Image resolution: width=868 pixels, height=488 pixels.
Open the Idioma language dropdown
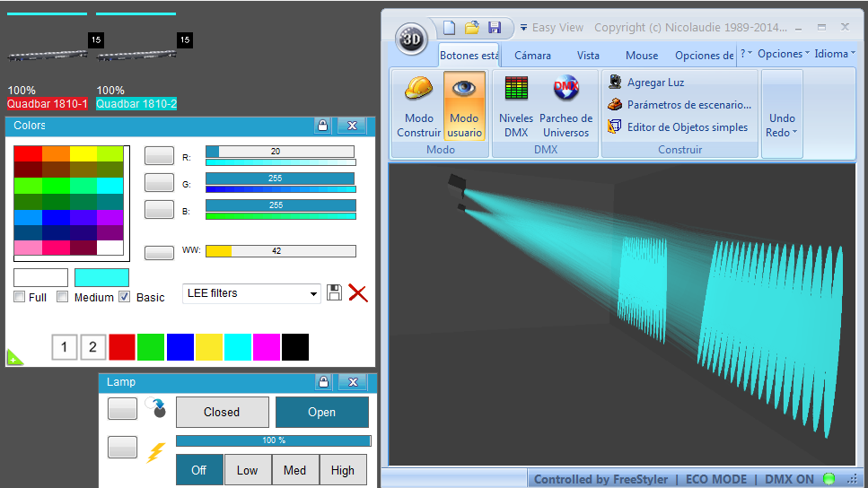pyautogui.click(x=835, y=54)
